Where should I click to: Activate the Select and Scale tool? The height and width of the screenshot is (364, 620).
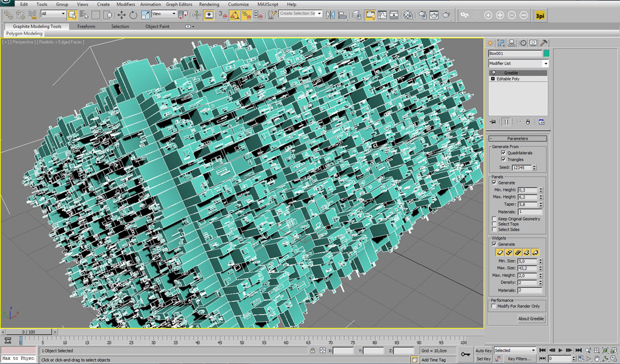point(145,15)
